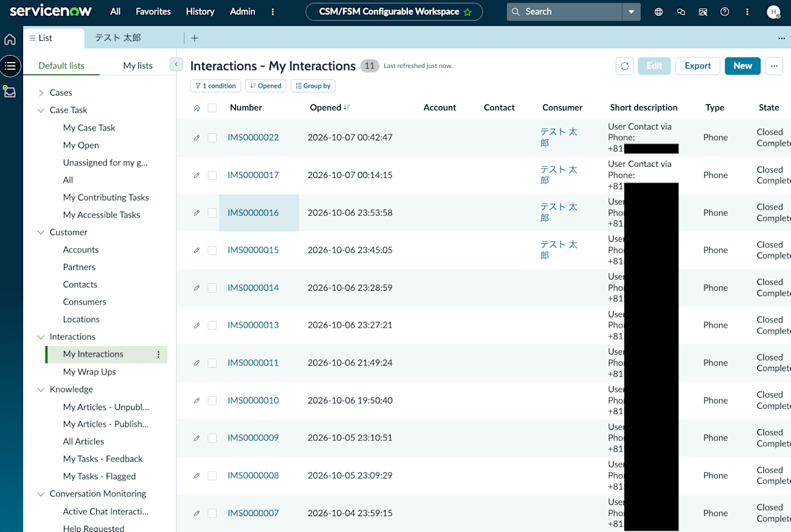Open the Group by dropdown
The image size is (791, 532).
tap(313, 86)
